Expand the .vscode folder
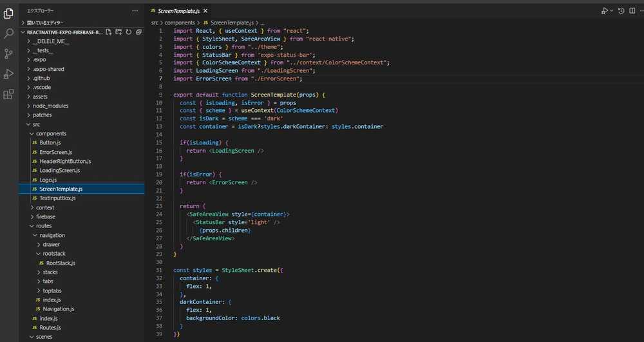The image size is (644, 342). coord(82,88)
